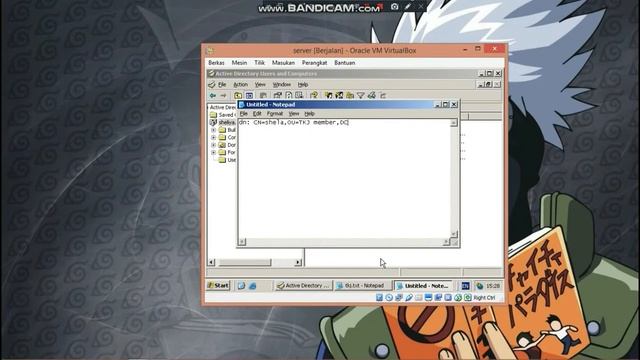Image resolution: width=640 pixels, height=360 pixels.
Task: Open VirtualBox Tilik menu
Action: (x=260, y=63)
